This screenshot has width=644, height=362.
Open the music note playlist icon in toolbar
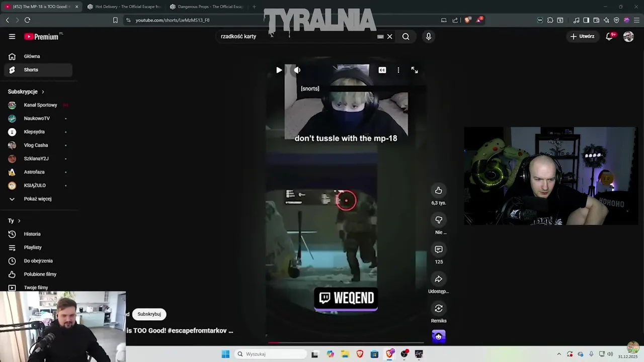pyautogui.click(x=577, y=20)
